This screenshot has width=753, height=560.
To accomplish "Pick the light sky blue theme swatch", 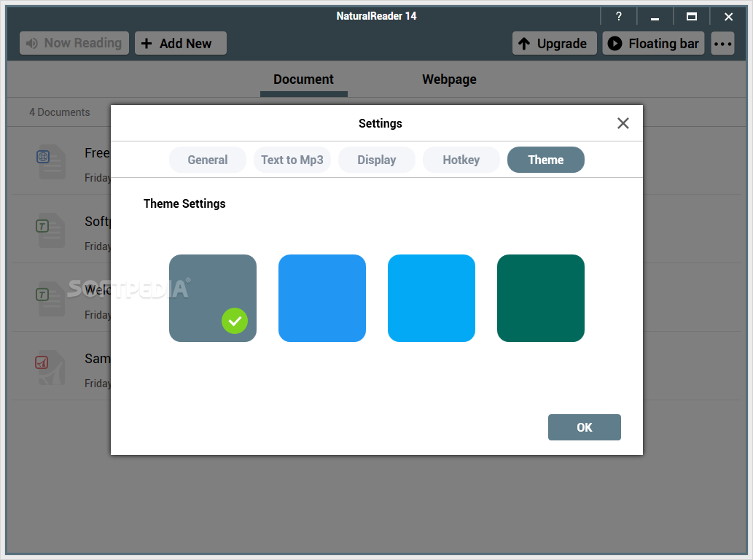I will pyautogui.click(x=432, y=298).
